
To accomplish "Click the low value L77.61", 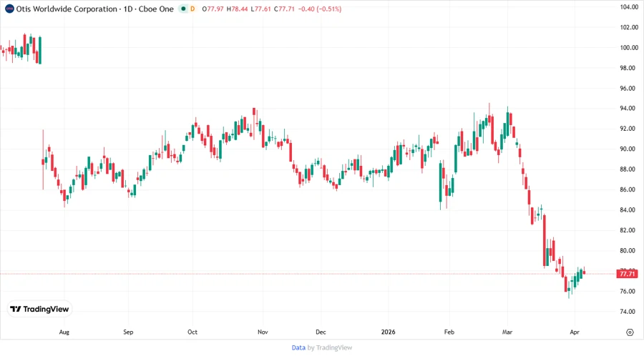I will 260,9.
